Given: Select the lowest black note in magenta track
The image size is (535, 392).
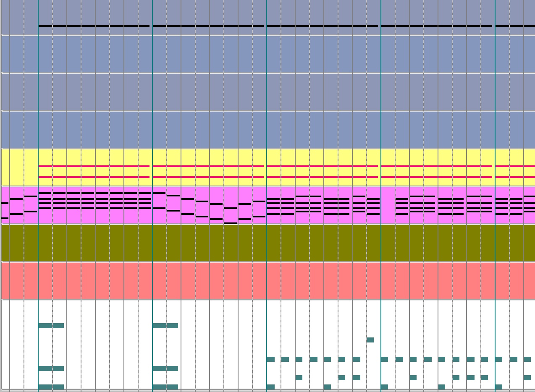Looking at the screenshot, I should coord(231,223).
